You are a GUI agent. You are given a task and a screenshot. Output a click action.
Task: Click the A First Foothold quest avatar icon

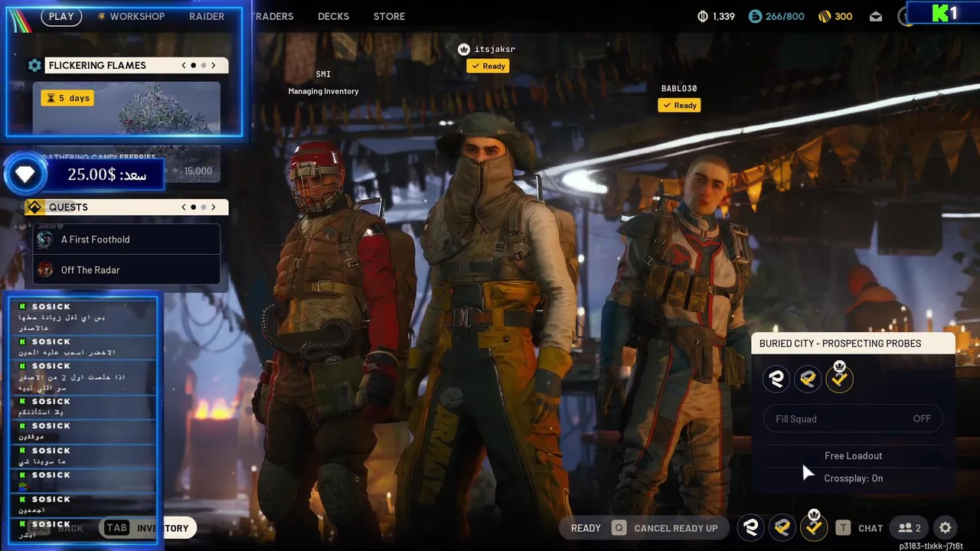[45, 240]
